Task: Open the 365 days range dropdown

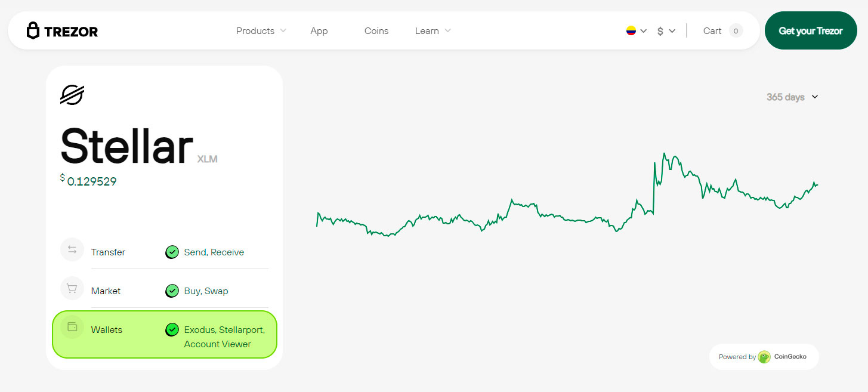Action: (792, 97)
